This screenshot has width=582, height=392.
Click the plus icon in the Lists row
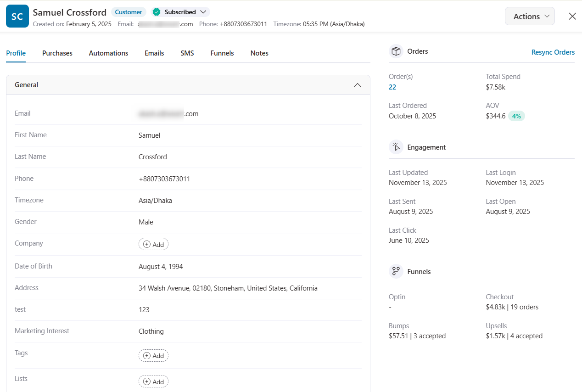[146, 381]
